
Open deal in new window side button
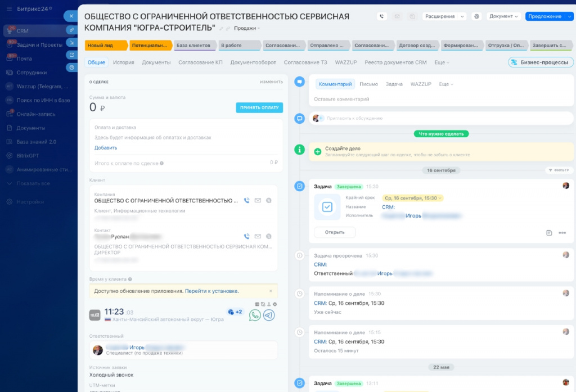[71, 55]
